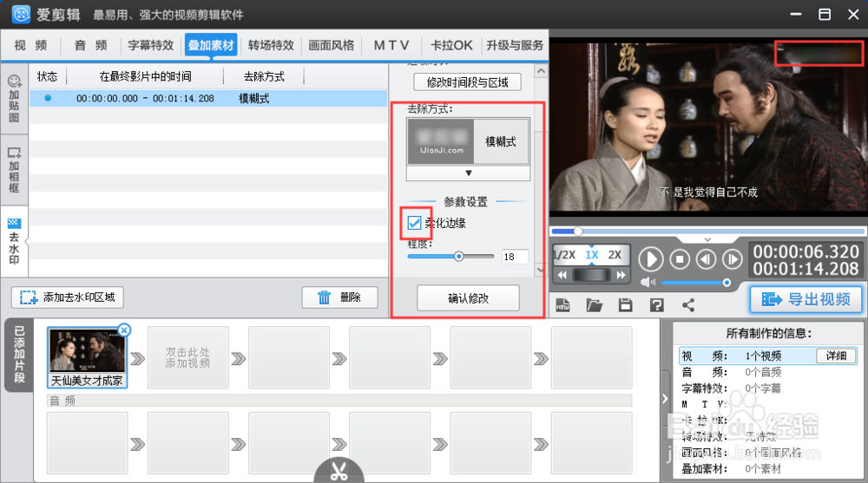Open existing project folder icon

coord(594,305)
